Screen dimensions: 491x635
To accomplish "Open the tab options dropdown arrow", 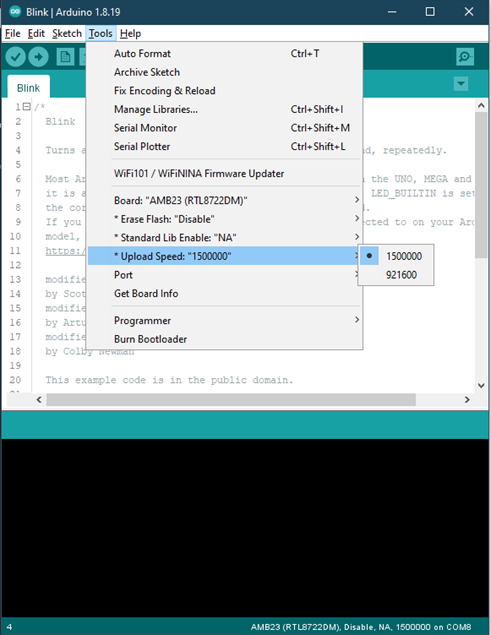I will tap(461, 84).
